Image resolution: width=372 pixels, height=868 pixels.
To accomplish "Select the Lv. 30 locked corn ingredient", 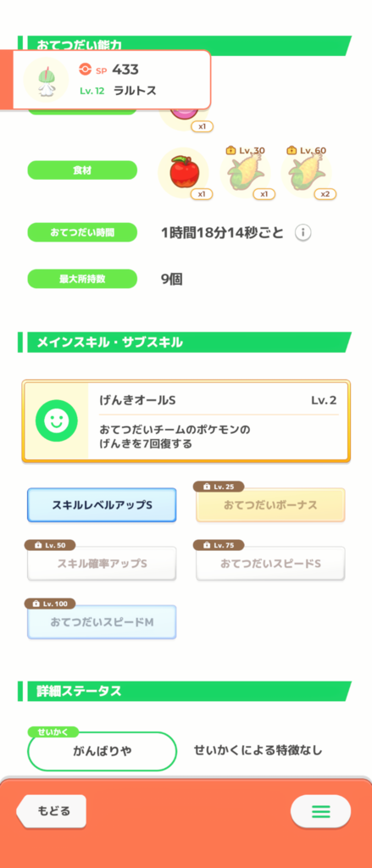I will coord(245,173).
